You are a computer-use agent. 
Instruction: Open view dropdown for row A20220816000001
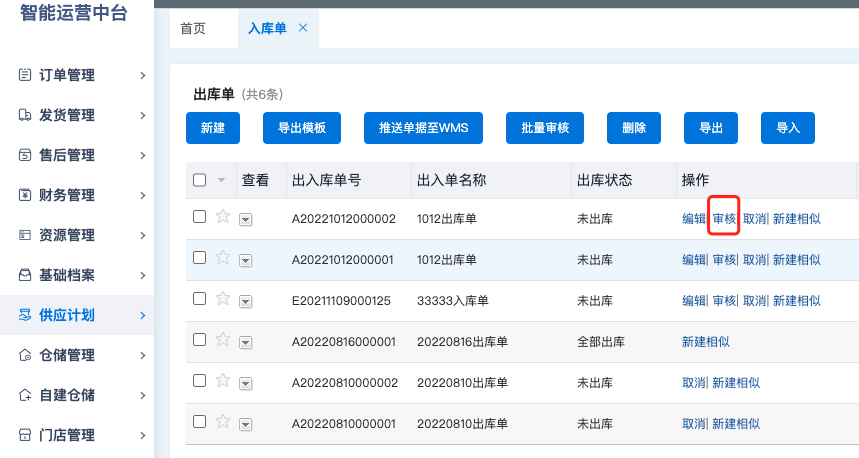[245, 343]
